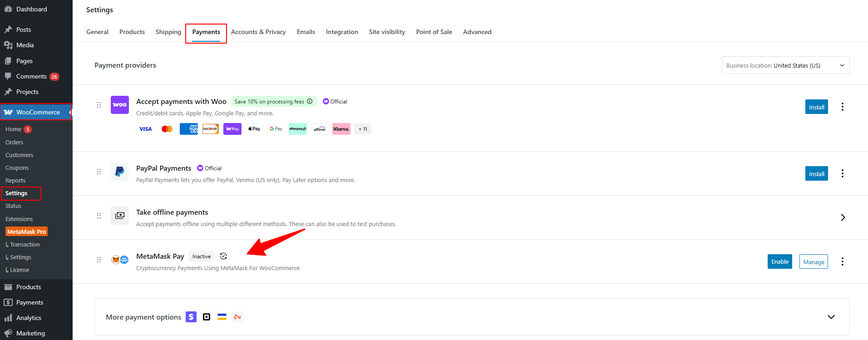Click the drag handle for PayPal Payments row
This screenshot has height=340, width=868.
tap(99, 172)
